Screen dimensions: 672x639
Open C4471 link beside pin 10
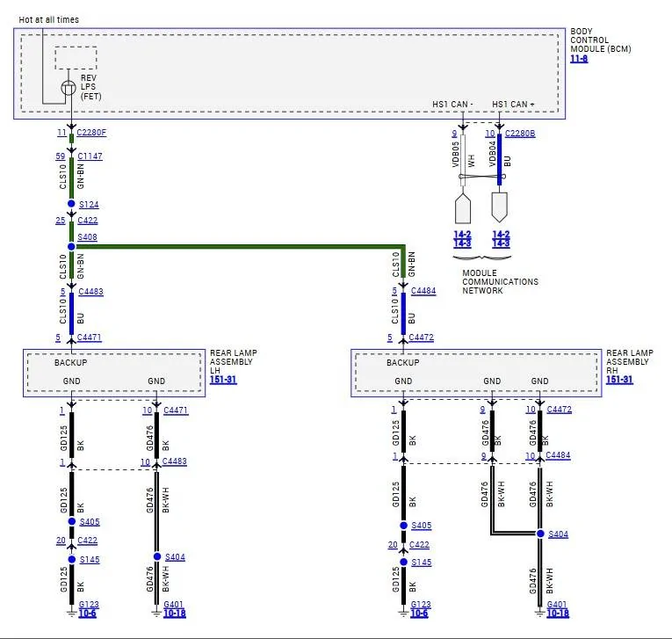(176, 410)
